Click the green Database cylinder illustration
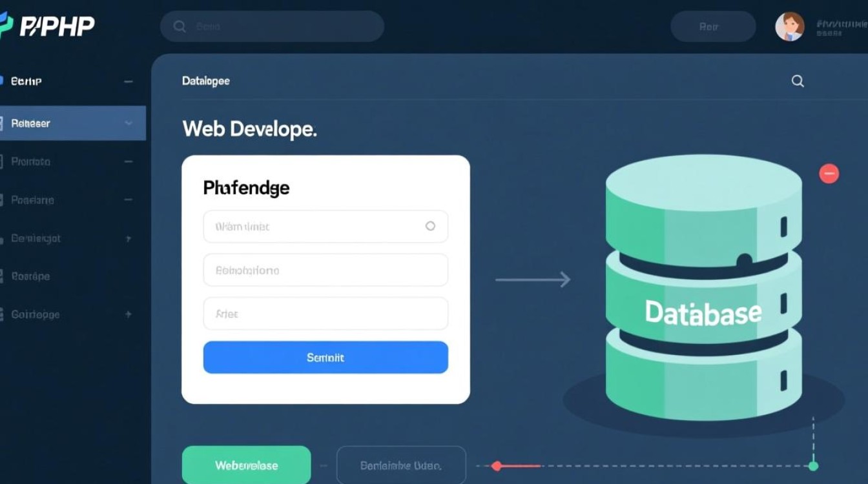Screen dimensions: 868x484 coord(703,290)
